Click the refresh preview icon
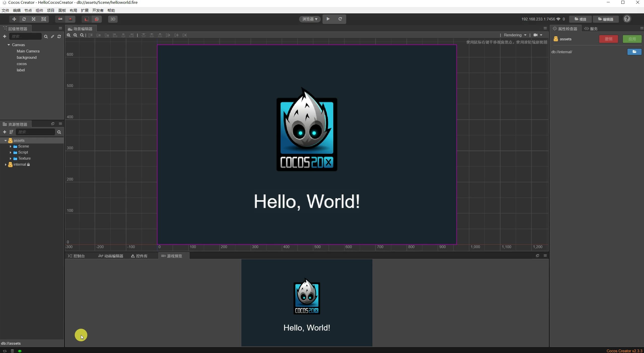This screenshot has width=644, height=353. click(340, 19)
